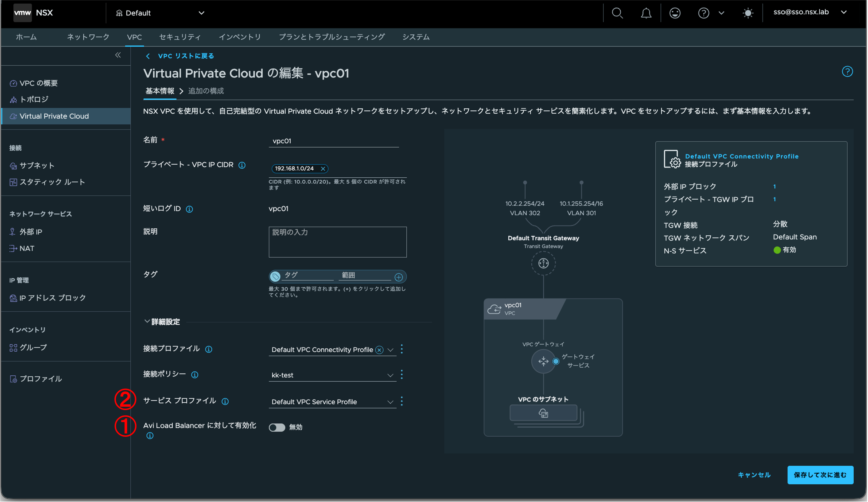Collapse the left sidebar with the double chevron
Image resolution: width=868 pixels, height=502 pixels.
[118, 55]
